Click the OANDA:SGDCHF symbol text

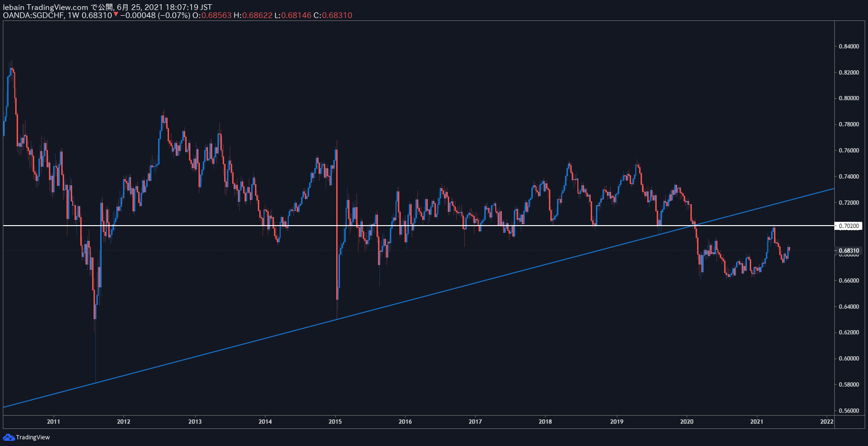[x=33, y=15]
